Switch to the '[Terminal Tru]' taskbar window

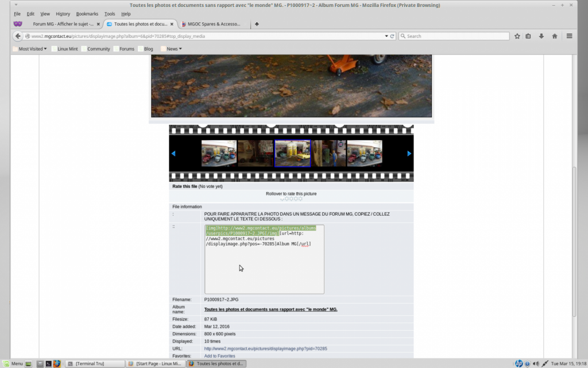click(x=95, y=363)
